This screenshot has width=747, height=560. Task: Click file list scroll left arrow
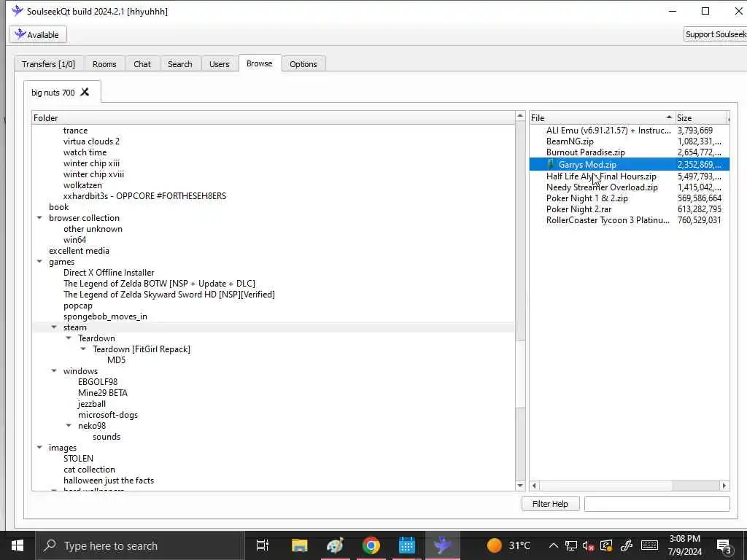pyautogui.click(x=535, y=486)
